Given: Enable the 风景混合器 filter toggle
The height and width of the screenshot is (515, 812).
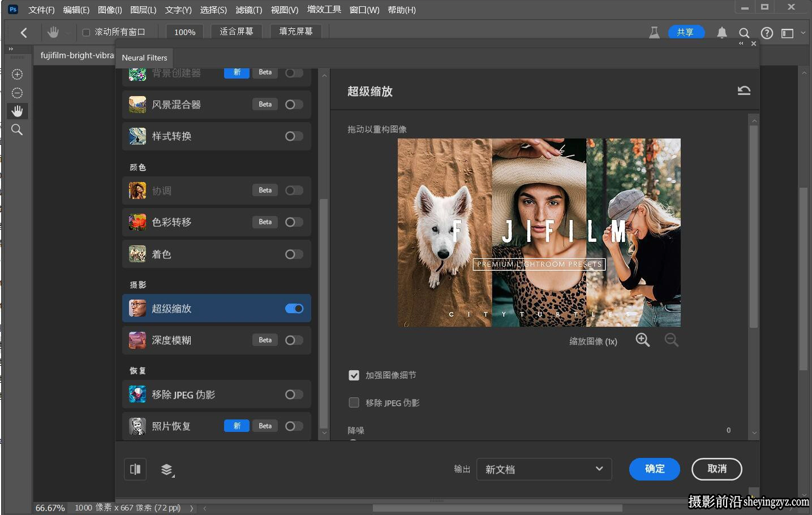Looking at the screenshot, I should (x=294, y=105).
